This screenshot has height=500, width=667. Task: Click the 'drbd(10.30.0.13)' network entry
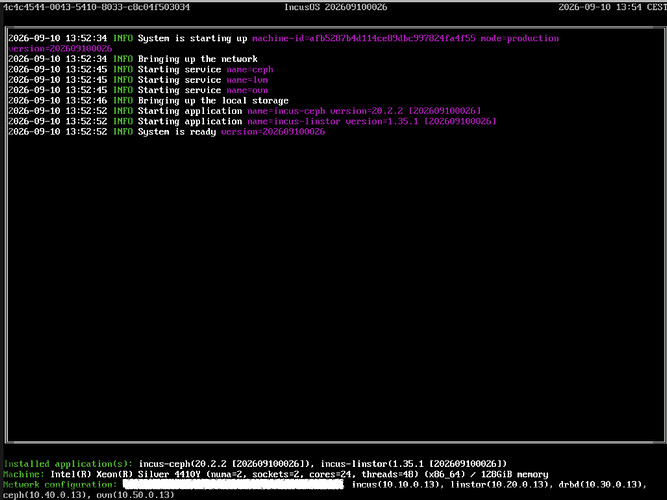601,485
